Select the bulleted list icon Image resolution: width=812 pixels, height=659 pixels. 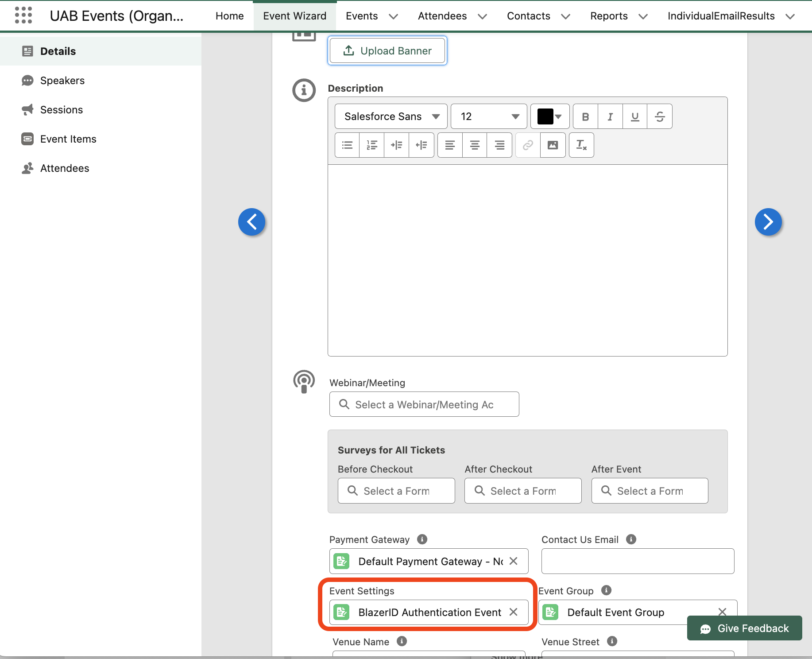click(x=347, y=145)
